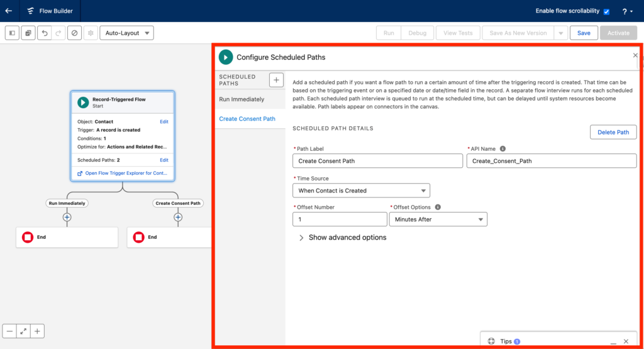Click the undo arrow icon
The width and height of the screenshot is (644, 349).
(x=45, y=33)
